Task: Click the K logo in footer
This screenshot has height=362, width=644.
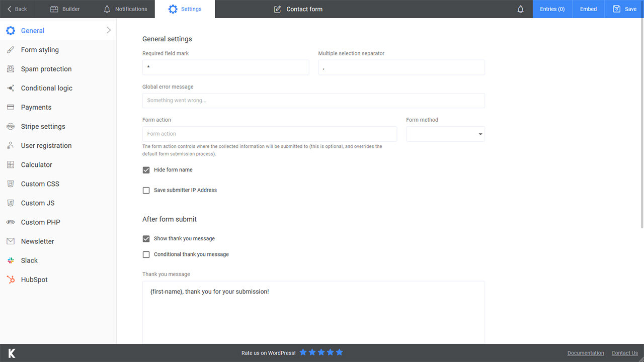Action: point(12,353)
